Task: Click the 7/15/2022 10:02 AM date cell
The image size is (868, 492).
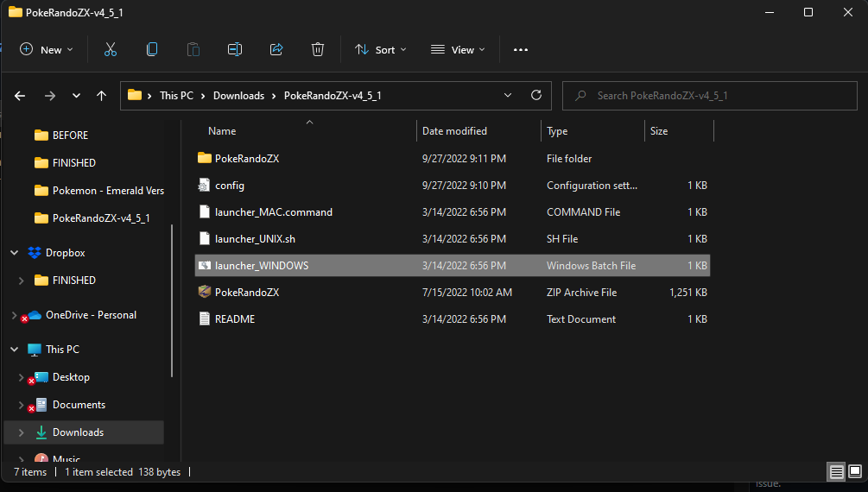Action: point(466,293)
